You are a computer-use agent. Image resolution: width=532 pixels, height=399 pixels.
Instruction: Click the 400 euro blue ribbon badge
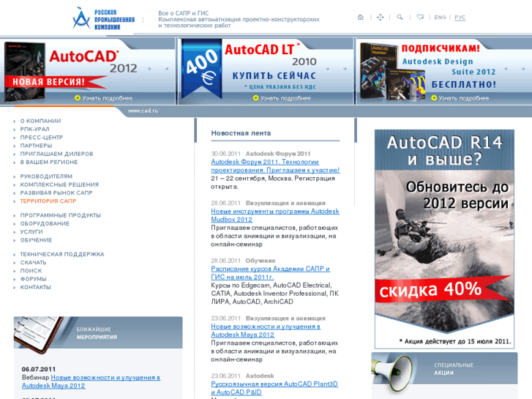(201, 69)
